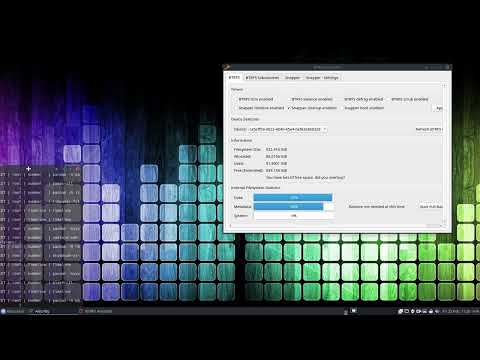Viewport: 480px width, 360px height.
Task: Click the vertical scrollbar in the BTRFS tab
Action: pyautogui.click(x=444, y=153)
